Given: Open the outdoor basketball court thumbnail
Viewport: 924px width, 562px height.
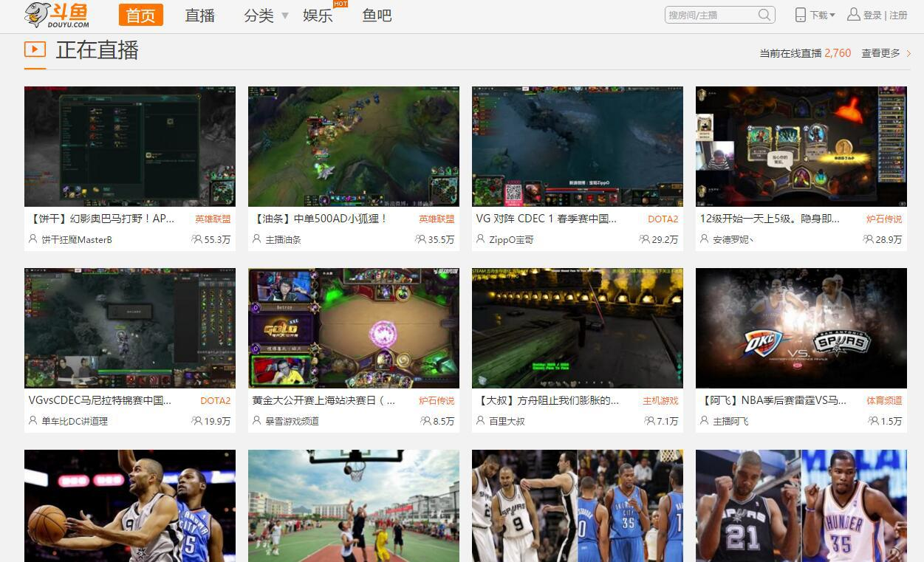Looking at the screenshot, I should click(x=354, y=506).
